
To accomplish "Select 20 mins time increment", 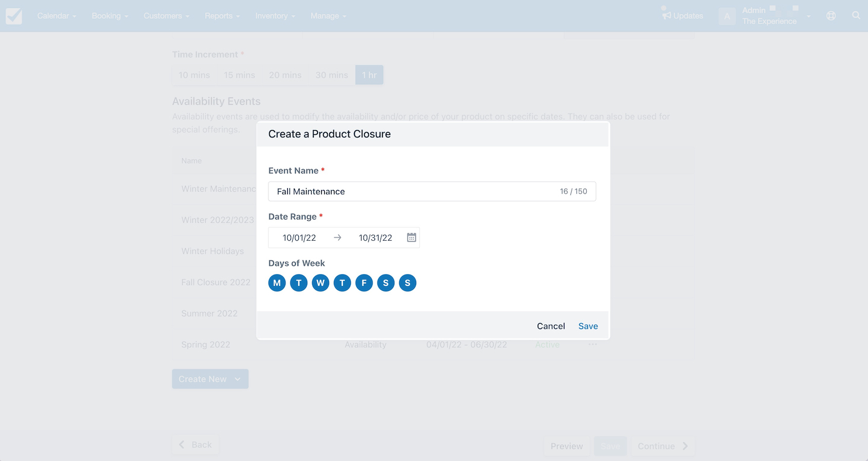I will [285, 75].
